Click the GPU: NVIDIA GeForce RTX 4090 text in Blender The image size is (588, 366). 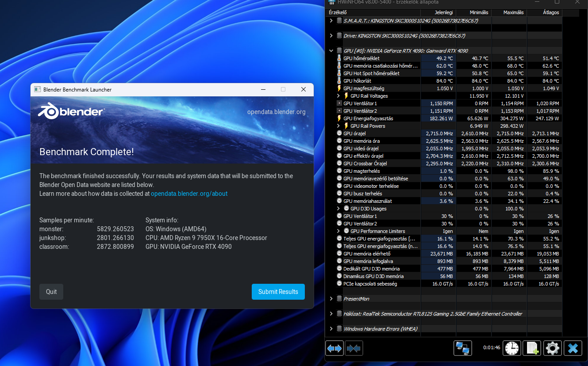click(188, 247)
